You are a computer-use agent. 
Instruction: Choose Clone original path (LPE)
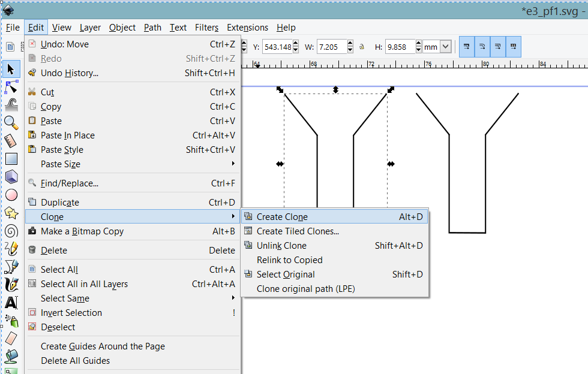(x=335, y=289)
